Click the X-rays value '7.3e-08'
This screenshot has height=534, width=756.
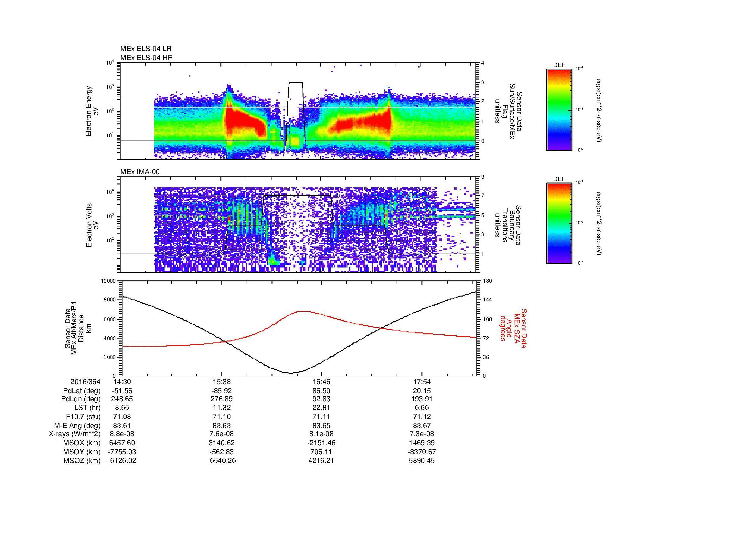click(x=422, y=434)
